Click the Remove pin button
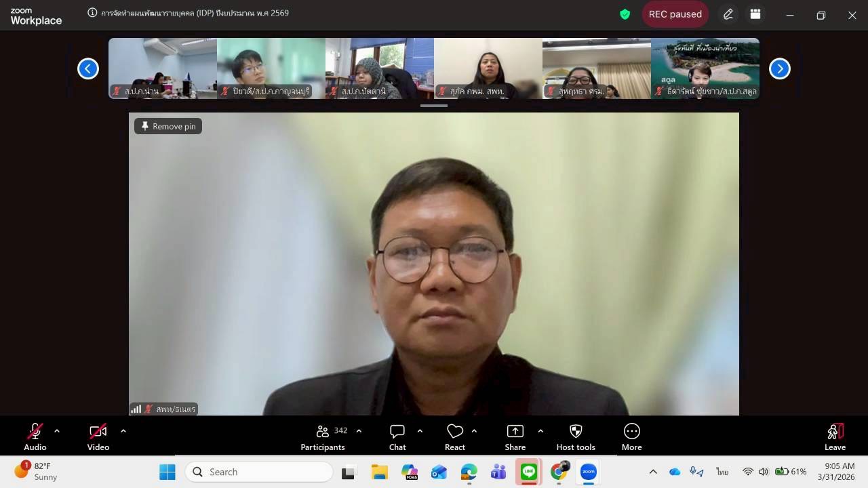Screen dimensions: 868x488 coord(168,126)
